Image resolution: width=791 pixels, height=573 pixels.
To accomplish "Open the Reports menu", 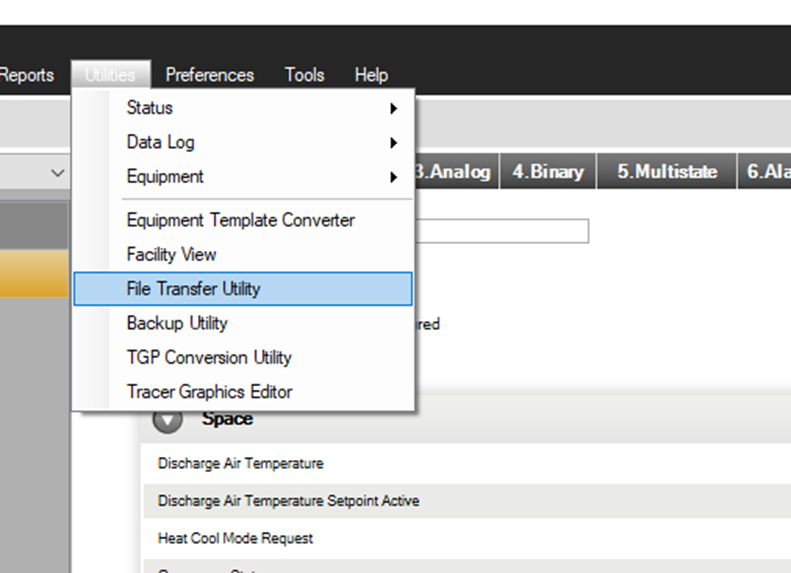I will pos(26,75).
